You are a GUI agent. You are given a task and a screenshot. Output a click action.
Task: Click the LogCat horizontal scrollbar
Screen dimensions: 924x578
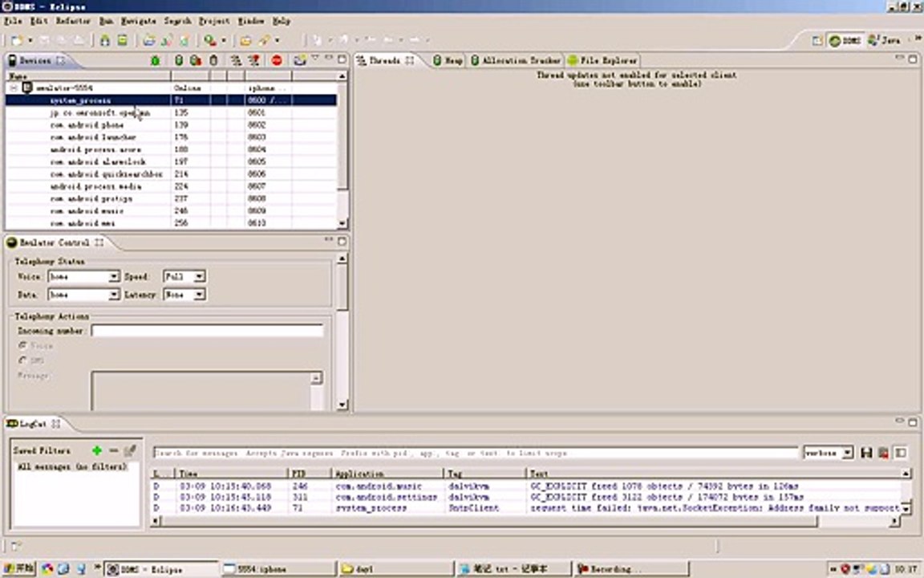525,521
